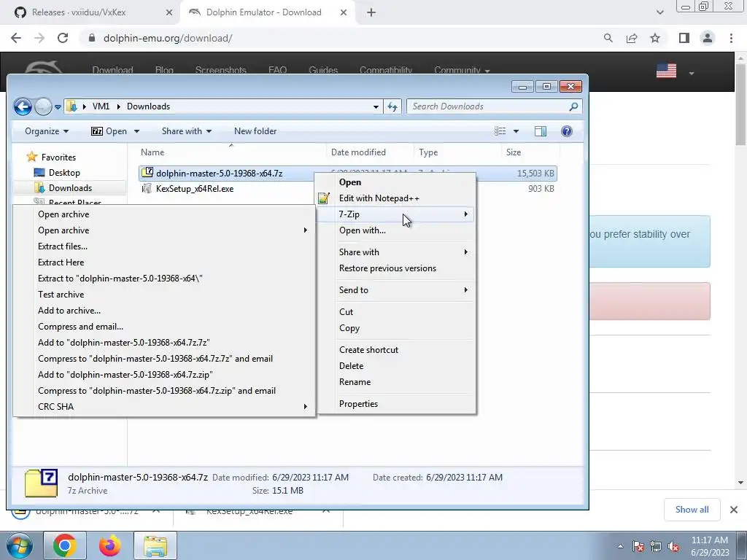747x560 pixels.
Task: Select Downloads in Favorites pane
Action: (x=70, y=188)
